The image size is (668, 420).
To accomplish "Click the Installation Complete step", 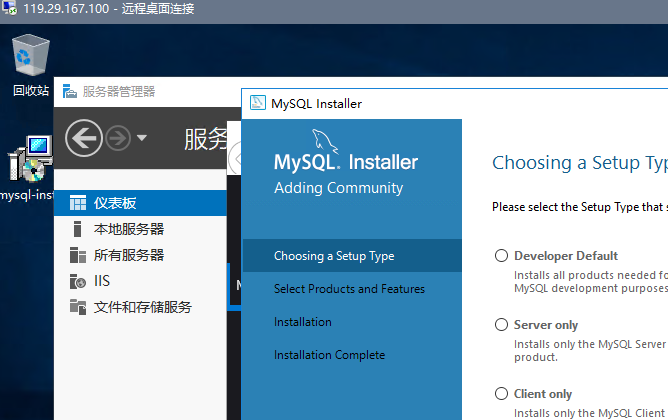I will coord(329,355).
